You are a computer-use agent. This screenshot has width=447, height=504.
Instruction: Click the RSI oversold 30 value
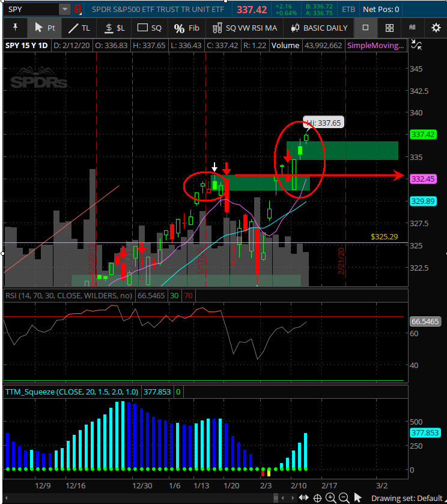174,295
